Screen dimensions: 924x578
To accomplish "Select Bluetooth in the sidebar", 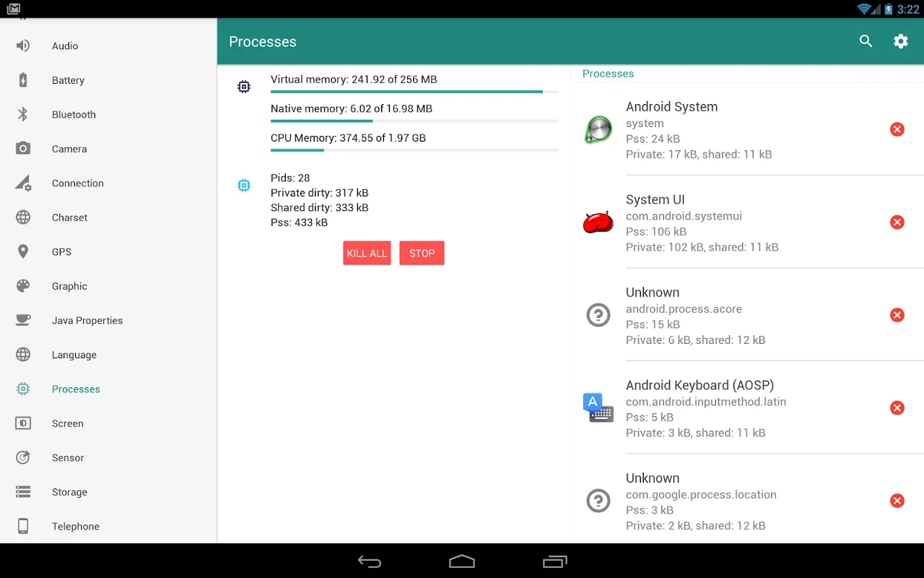I will [x=108, y=114].
